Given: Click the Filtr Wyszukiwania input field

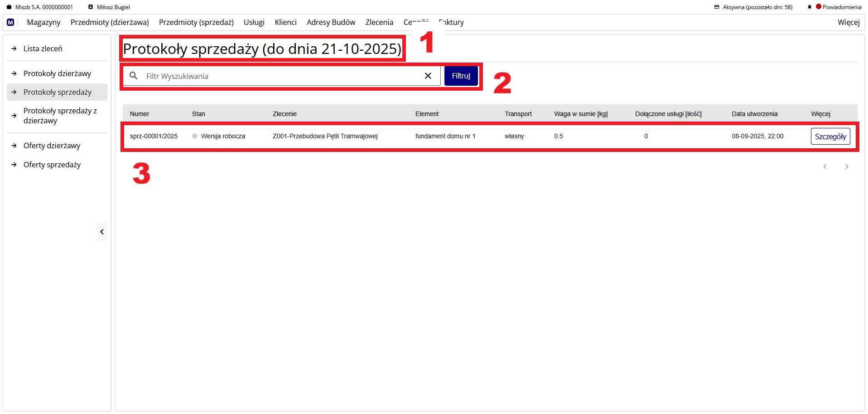Looking at the screenshot, I should pos(281,76).
